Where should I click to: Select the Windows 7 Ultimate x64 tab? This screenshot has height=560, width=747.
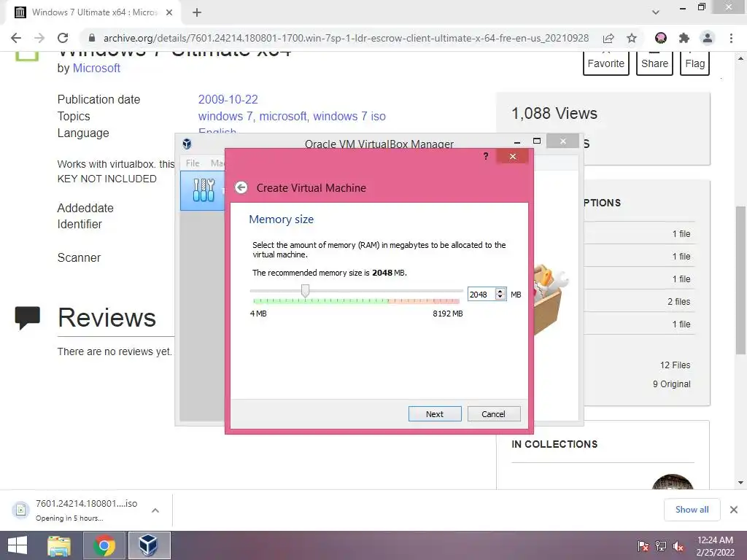[x=93, y=12]
